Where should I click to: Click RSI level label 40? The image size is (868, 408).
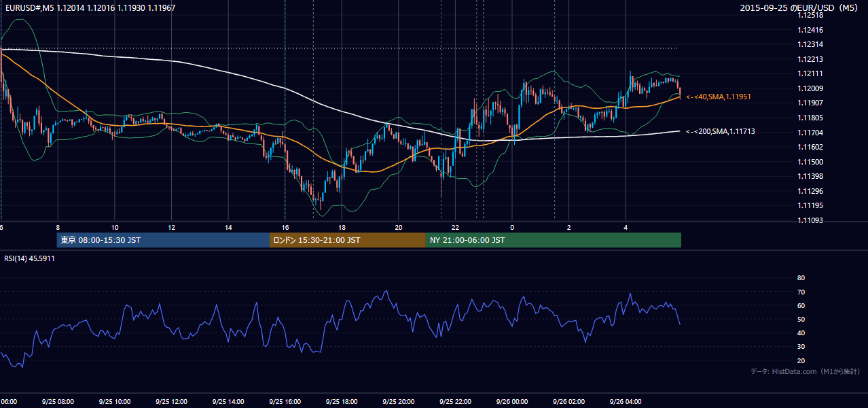tap(801, 333)
